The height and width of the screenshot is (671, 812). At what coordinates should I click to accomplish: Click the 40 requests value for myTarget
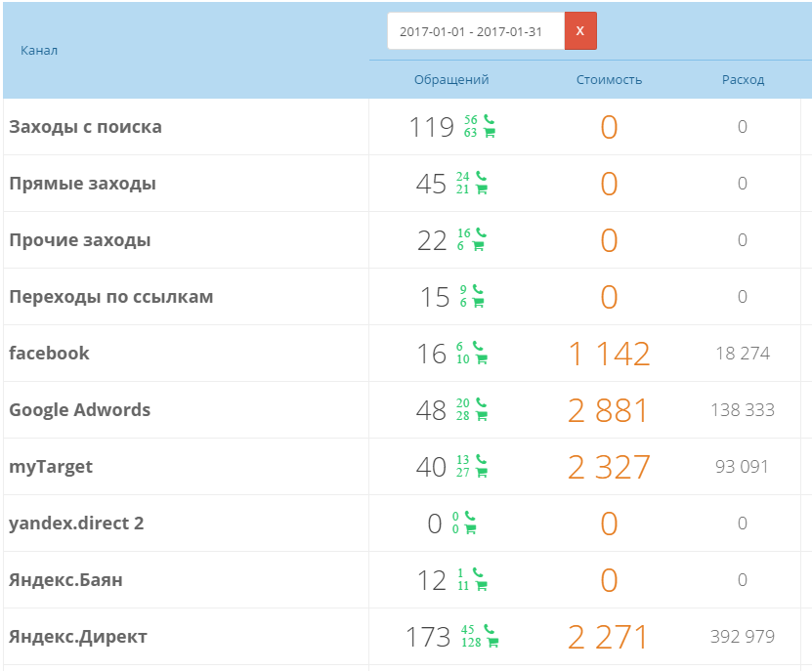(x=431, y=467)
